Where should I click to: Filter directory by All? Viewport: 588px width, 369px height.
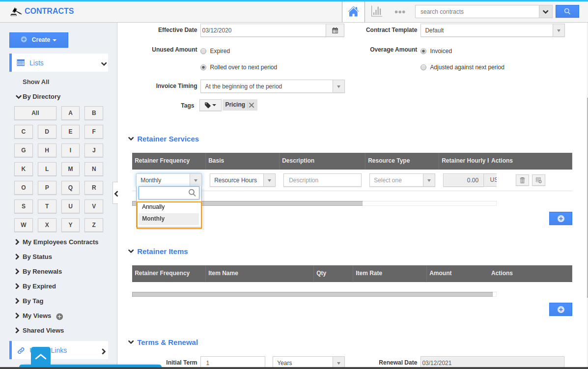coord(35,113)
